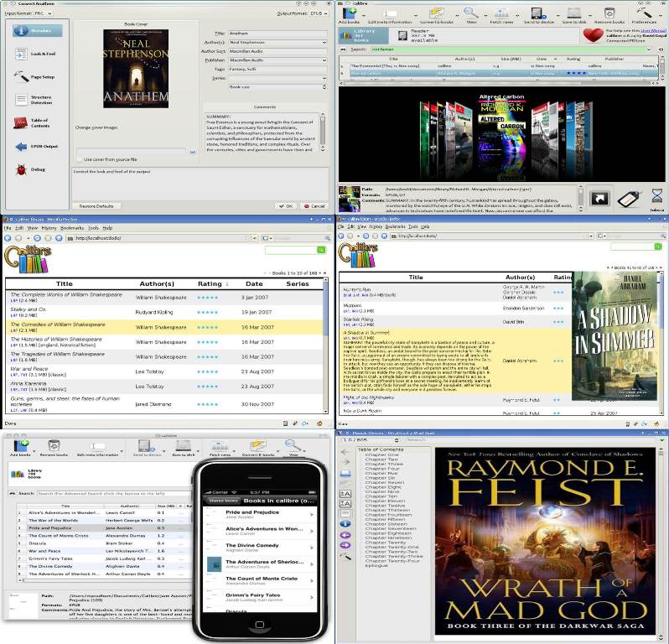Image resolution: width=669 pixels, height=644 pixels.
Task: Click Comments box vertical scrollbar
Action: tap(323, 132)
